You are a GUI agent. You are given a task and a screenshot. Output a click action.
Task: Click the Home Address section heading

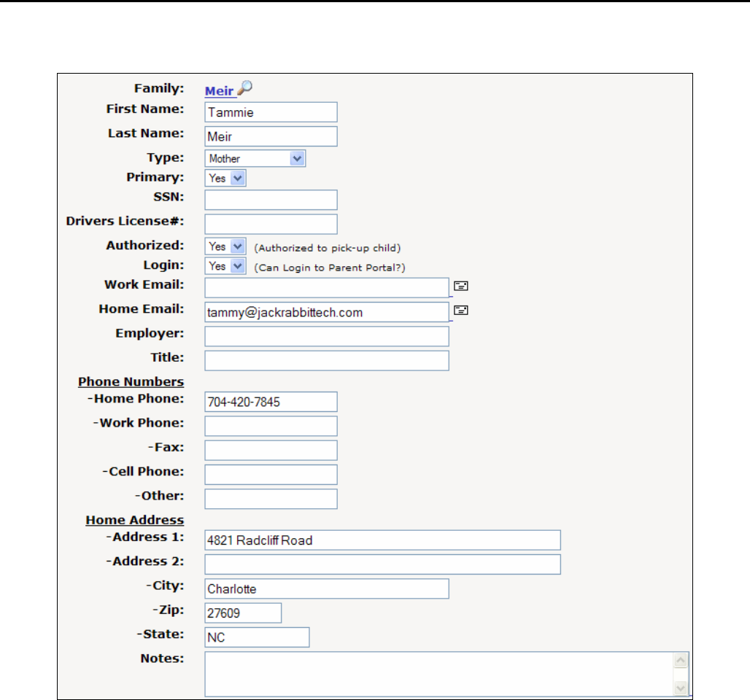click(x=135, y=520)
